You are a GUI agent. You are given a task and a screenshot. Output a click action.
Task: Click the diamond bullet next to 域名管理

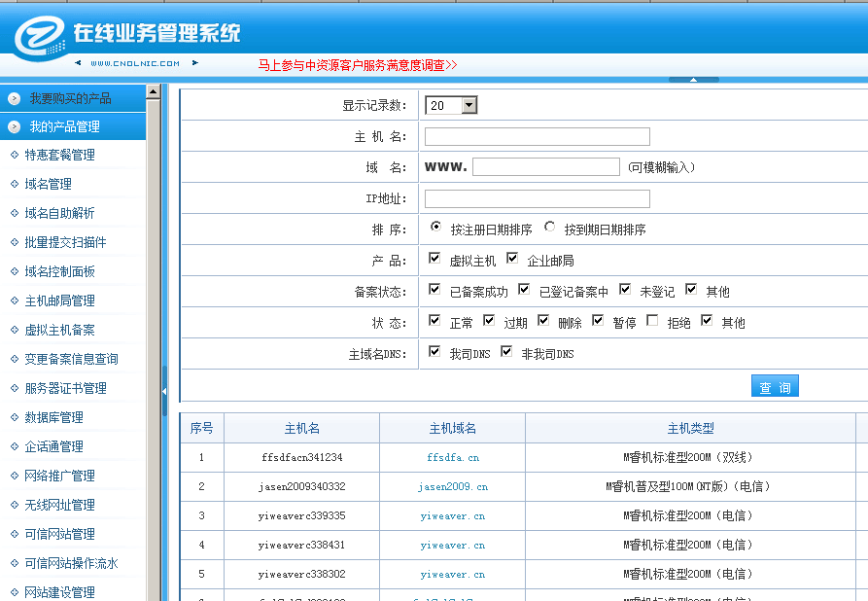[14, 184]
